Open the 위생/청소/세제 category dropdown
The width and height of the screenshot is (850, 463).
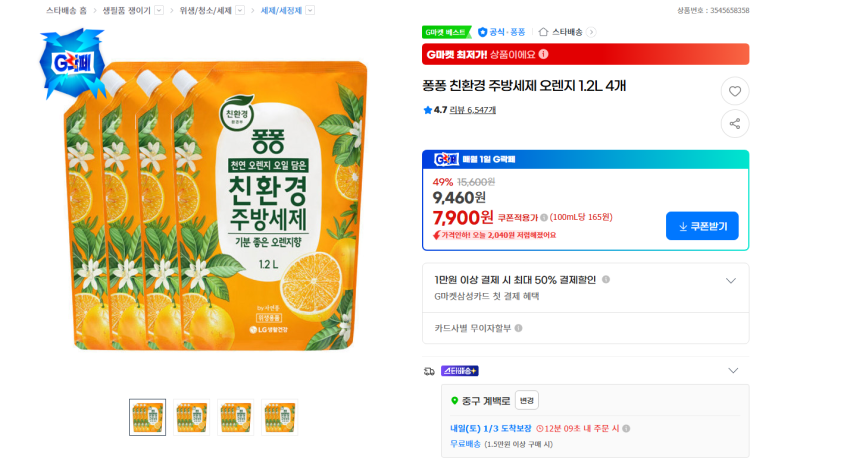pos(240,10)
